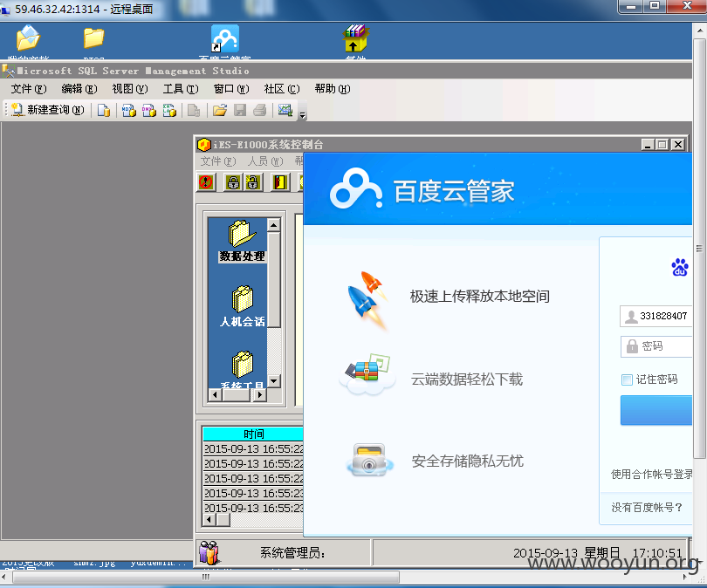Click 极速上传释放本地空间 text
Screen dimensions: 707x588
click(480, 297)
